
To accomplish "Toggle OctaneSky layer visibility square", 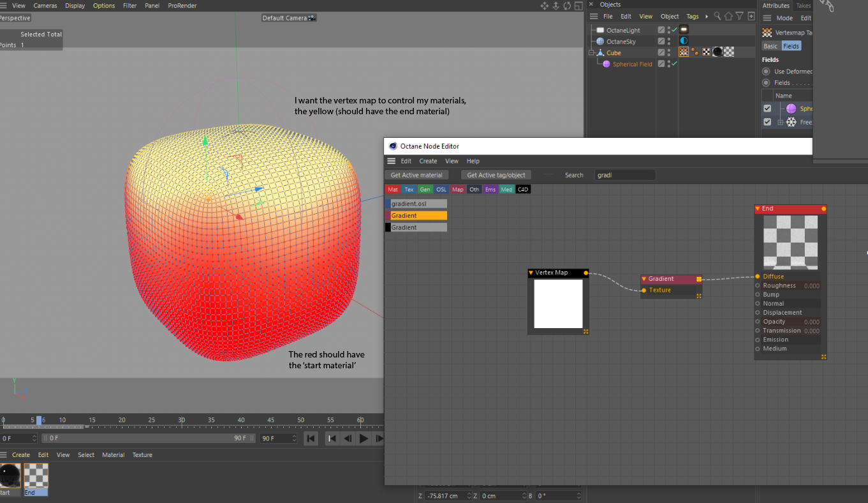I will (x=661, y=41).
